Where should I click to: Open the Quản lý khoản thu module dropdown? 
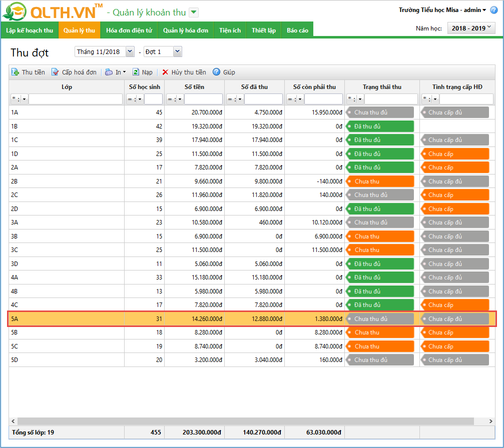(194, 12)
